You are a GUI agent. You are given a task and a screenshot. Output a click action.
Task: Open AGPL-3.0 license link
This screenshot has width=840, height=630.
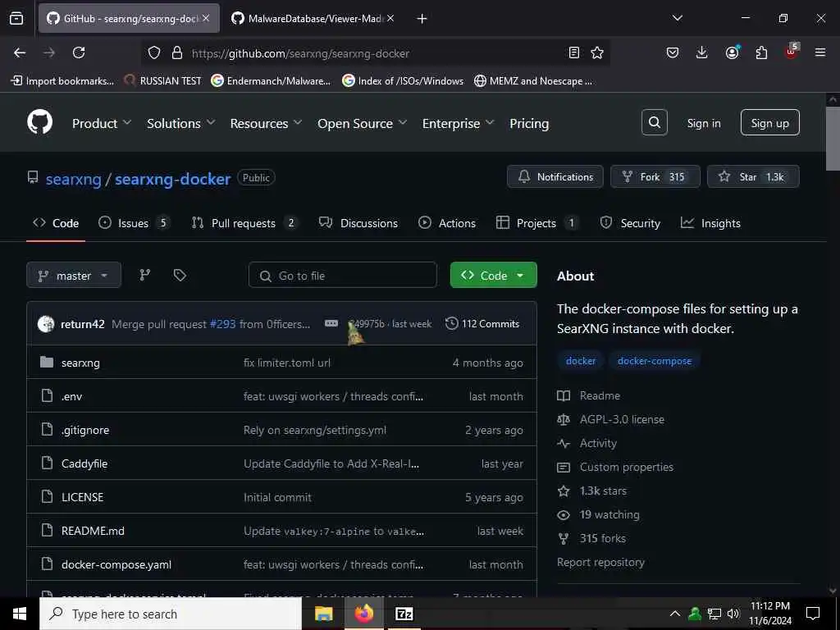click(622, 419)
